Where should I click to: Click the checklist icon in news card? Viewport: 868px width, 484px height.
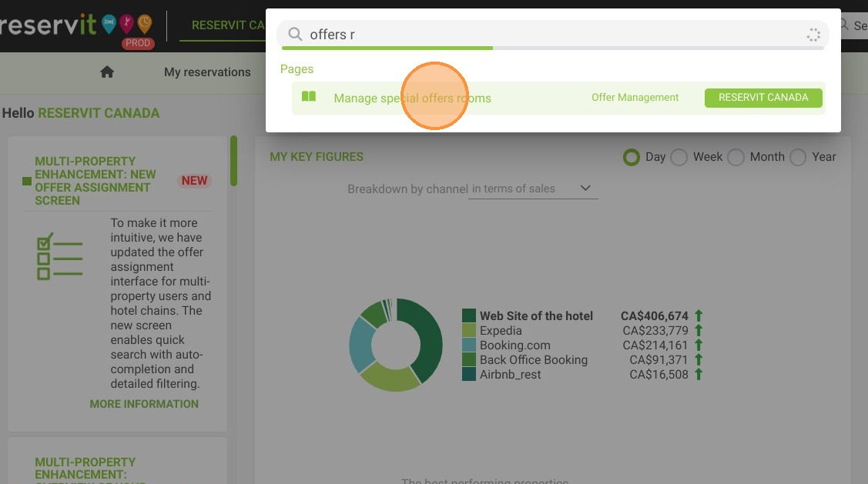coord(59,256)
